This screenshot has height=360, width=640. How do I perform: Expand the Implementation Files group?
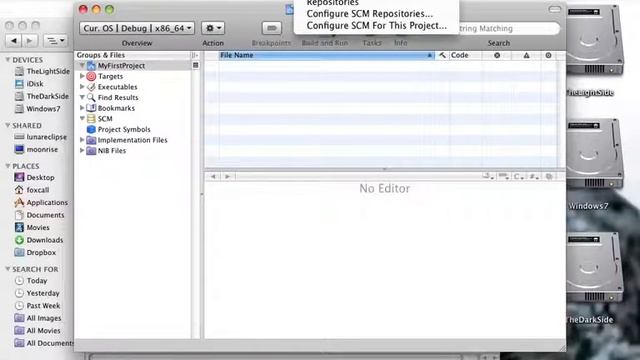coord(82,140)
